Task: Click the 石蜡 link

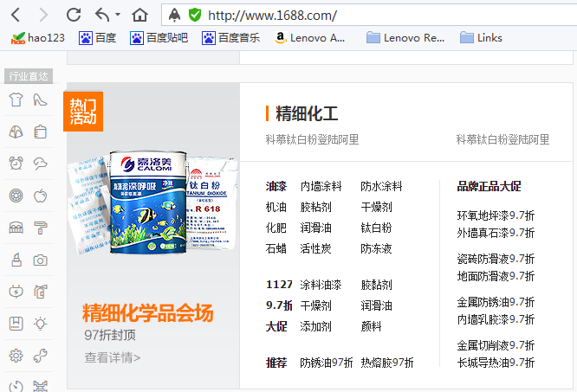Action: (x=276, y=248)
